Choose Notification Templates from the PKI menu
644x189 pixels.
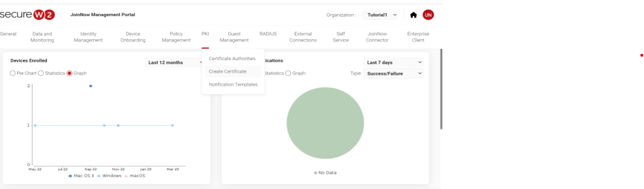pyautogui.click(x=233, y=85)
